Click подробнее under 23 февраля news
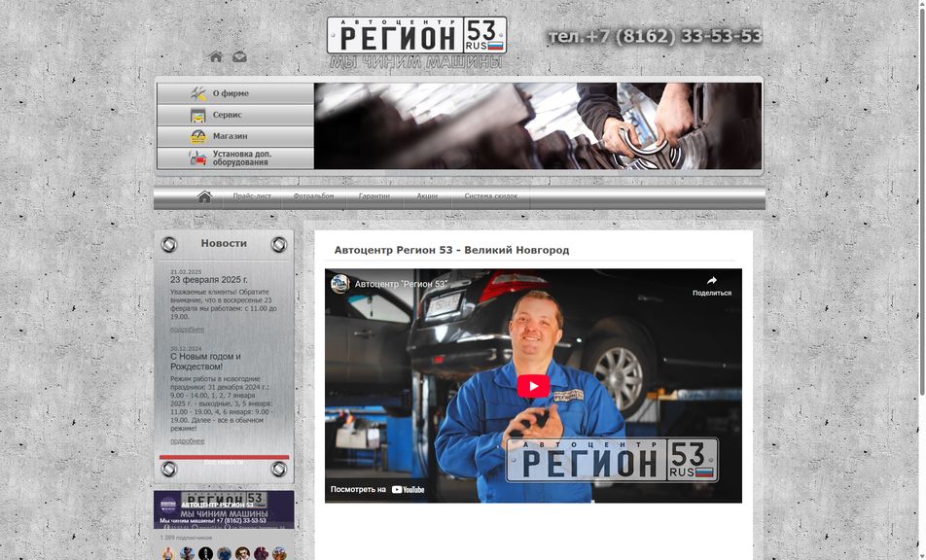This screenshot has height=560, width=926. coord(187,330)
